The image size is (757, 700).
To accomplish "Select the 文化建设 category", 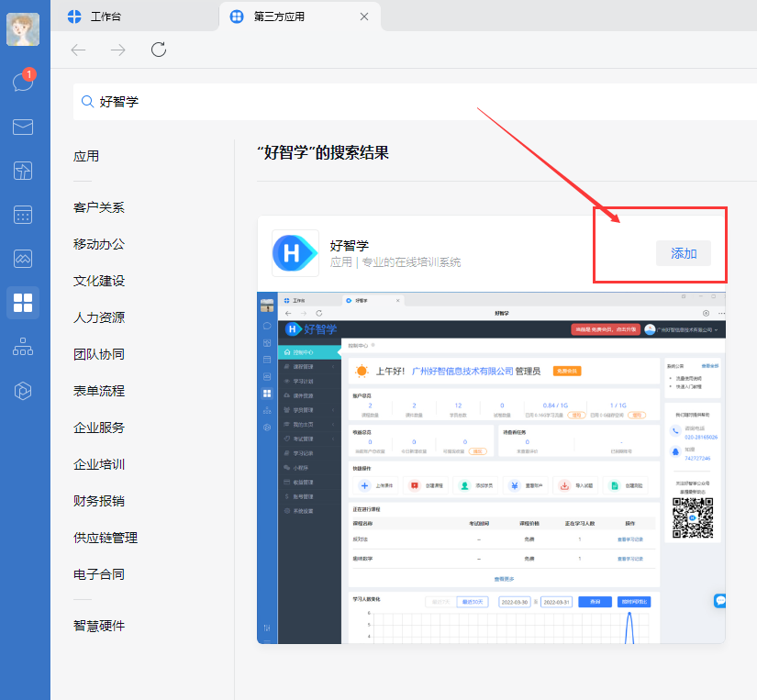I will point(99,281).
